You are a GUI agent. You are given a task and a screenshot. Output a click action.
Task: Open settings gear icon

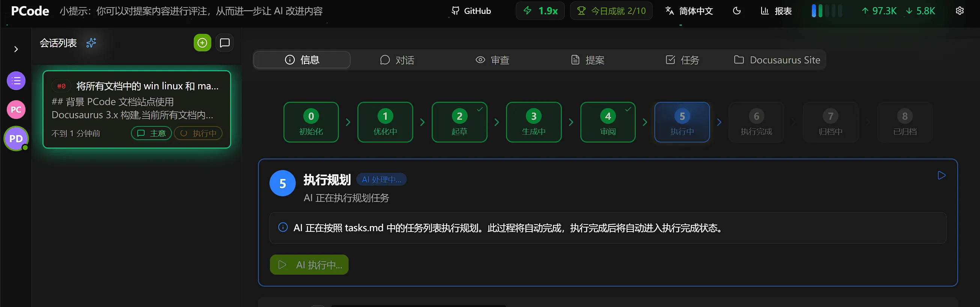pos(959,11)
